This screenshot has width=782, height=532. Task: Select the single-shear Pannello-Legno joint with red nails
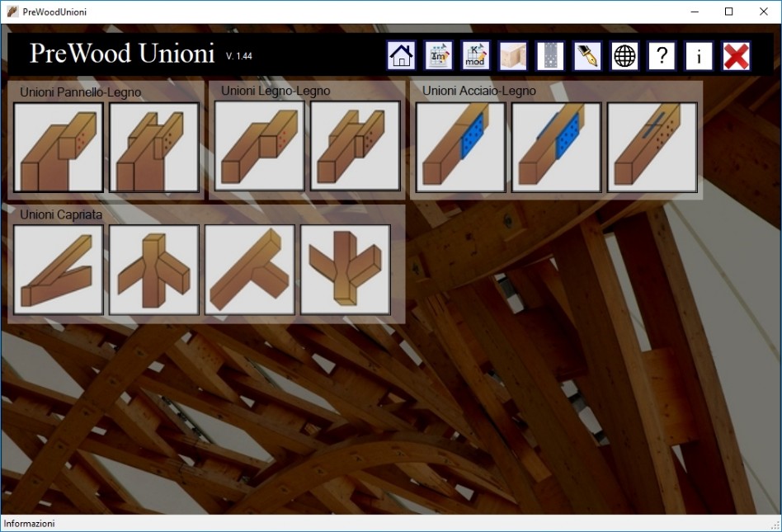coord(59,147)
